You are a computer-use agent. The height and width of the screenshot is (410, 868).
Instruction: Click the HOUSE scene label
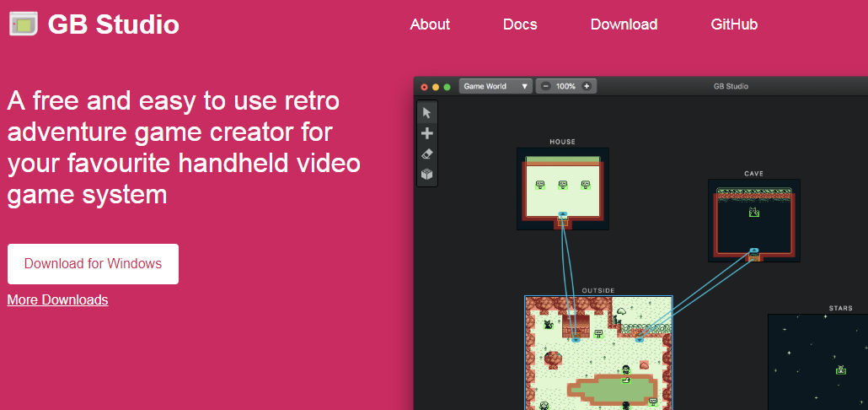[562, 142]
